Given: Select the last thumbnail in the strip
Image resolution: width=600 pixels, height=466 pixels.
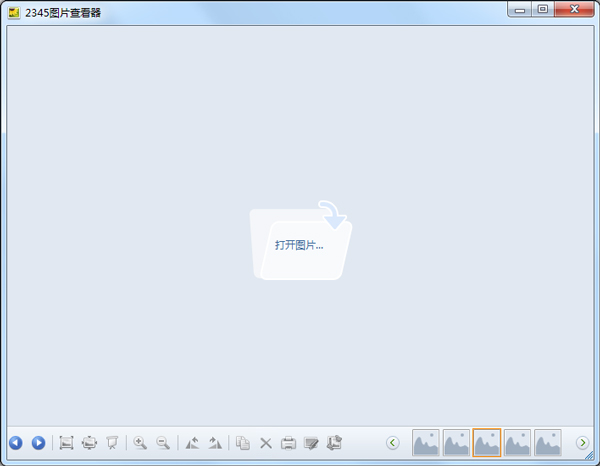Looking at the screenshot, I should click(547, 442).
